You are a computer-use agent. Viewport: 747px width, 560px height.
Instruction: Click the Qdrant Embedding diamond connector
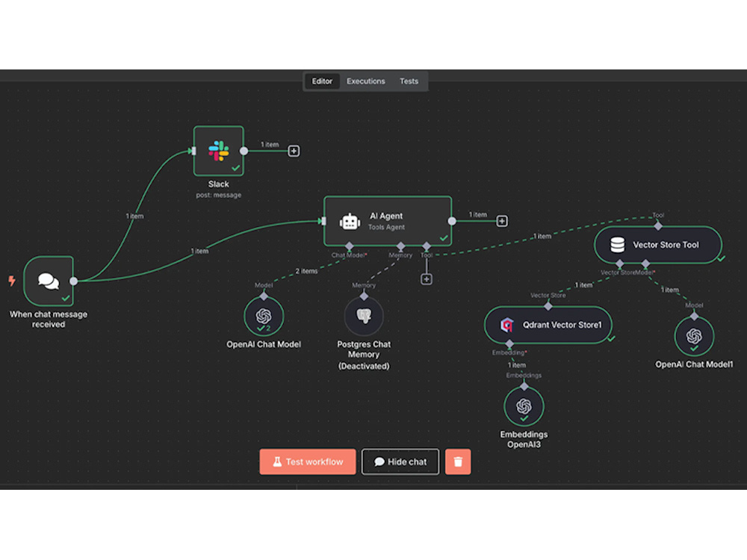[509, 343]
